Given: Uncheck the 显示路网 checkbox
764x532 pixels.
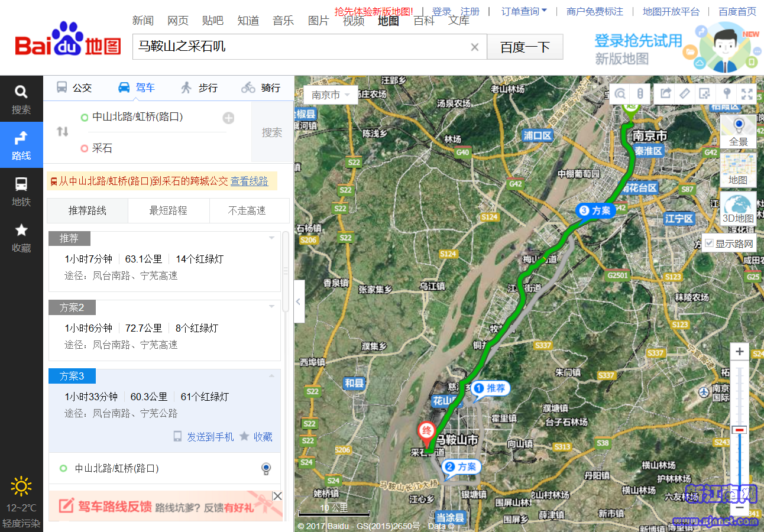Looking at the screenshot, I should [x=710, y=243].
